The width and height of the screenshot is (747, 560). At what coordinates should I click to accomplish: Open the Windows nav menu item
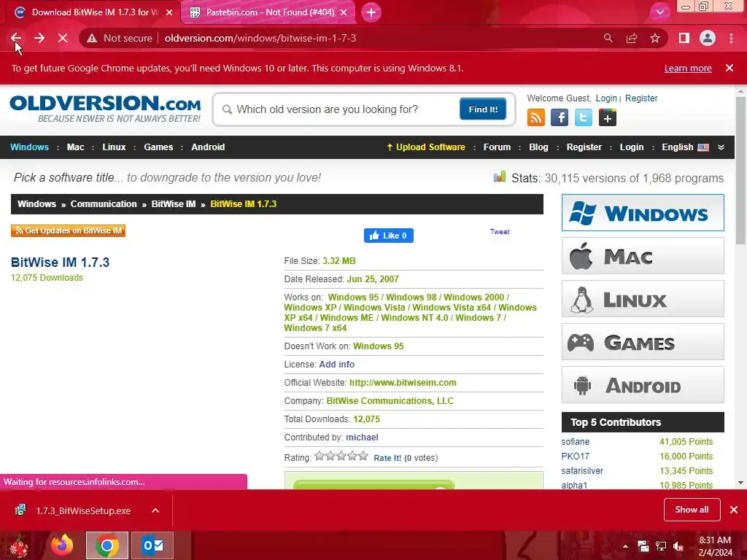click(x=29, y=147)
